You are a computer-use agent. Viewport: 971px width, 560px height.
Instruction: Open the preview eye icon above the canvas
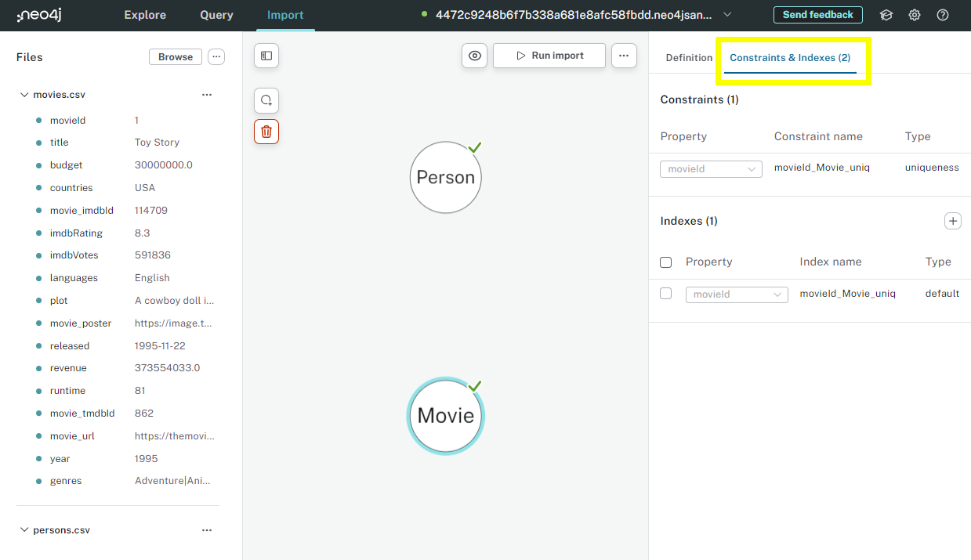point(474,55)
